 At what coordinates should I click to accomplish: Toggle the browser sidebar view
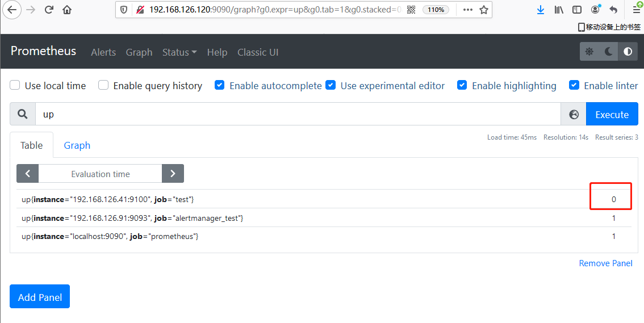[577, 10]
